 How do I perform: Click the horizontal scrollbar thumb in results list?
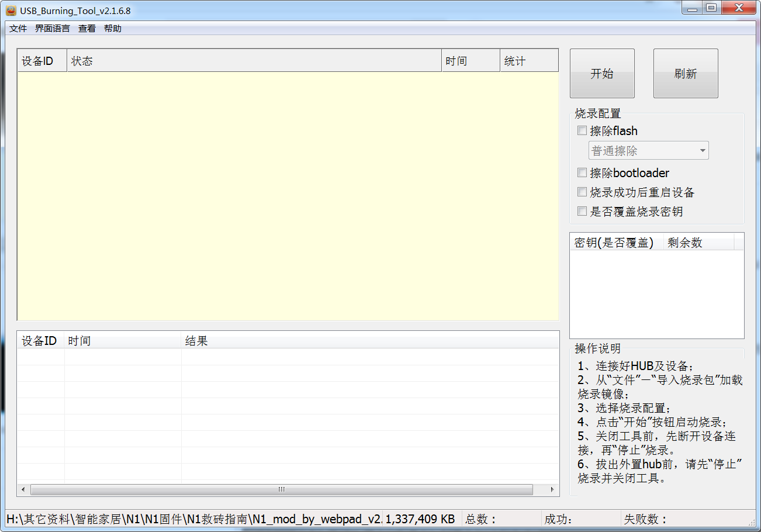(282, 489)
